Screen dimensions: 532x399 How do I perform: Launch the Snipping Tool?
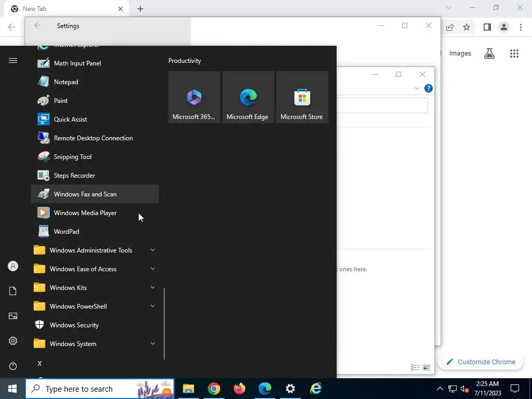coord(95,156)
